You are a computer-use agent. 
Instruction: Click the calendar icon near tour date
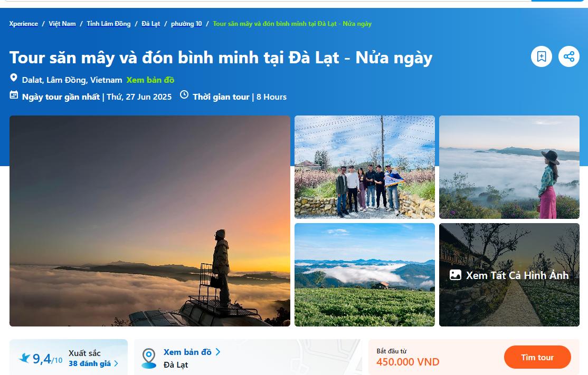coord(14,95)
